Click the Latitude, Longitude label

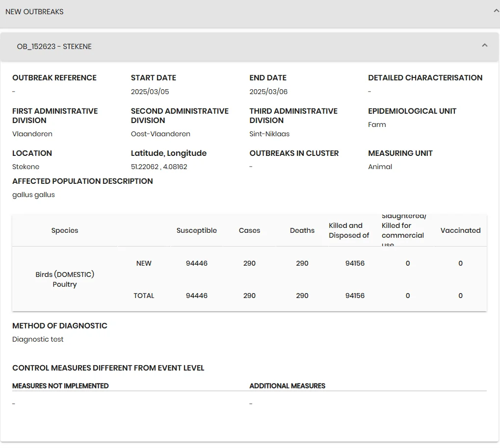pos(169,153)
